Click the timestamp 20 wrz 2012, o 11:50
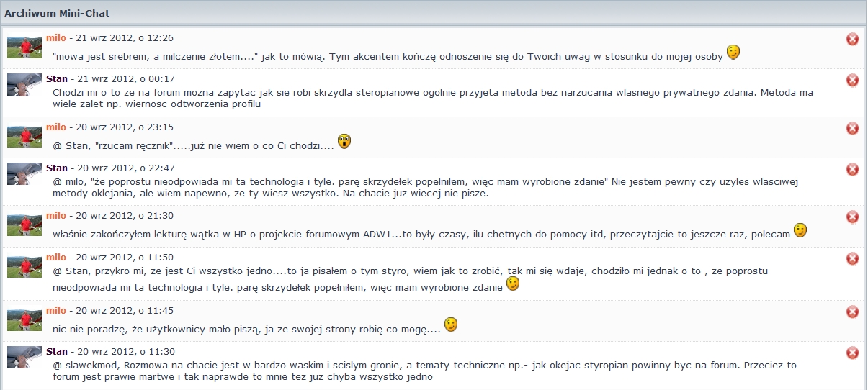This screenshot has height=390, width=868. coord(125,257)
